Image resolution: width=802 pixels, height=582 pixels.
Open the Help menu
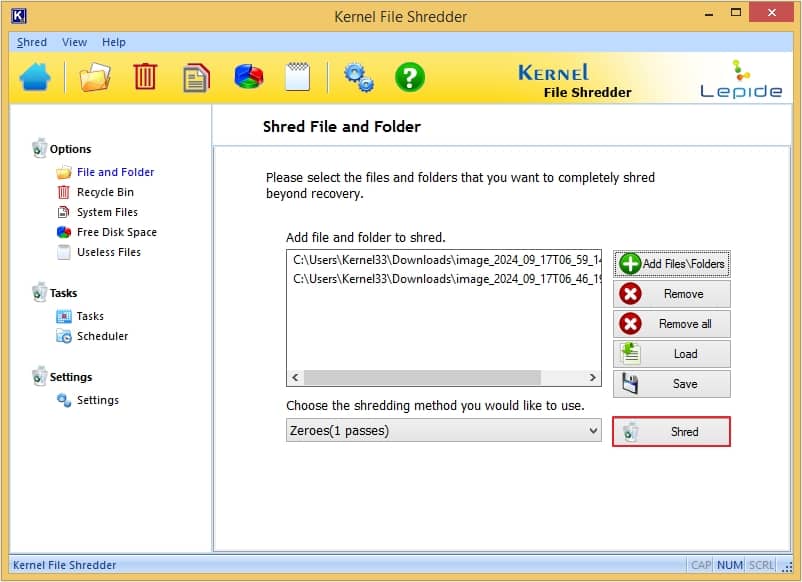coord(114,42)
